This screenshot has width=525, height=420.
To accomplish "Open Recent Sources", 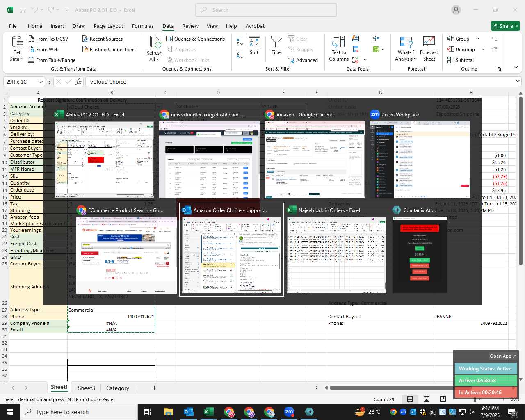I will click(x=103, y=39).
